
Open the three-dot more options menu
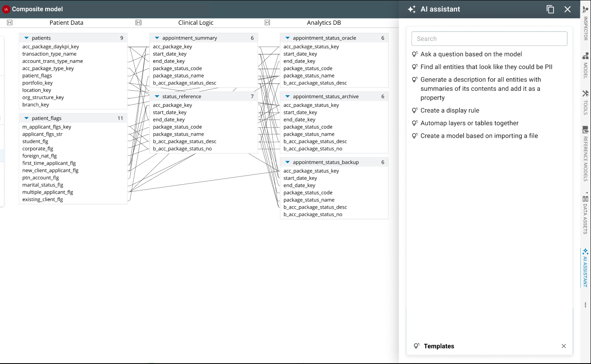(585, 304)
